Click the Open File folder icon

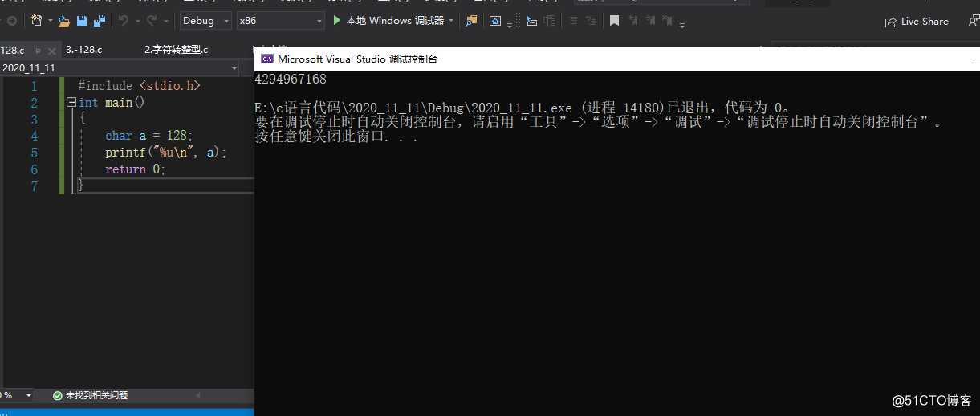(63, 21)
